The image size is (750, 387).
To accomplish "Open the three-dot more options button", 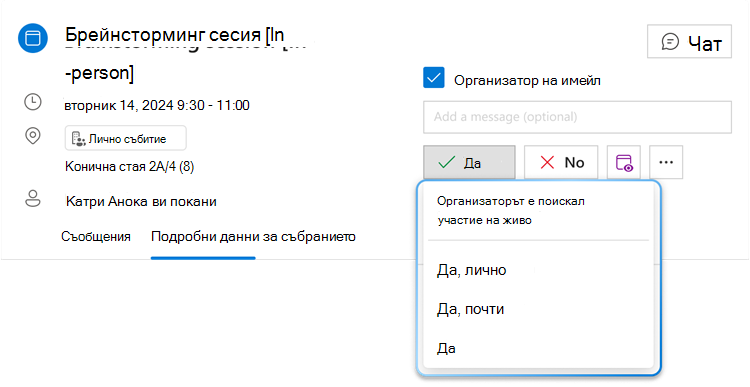I will coord(666,163).
